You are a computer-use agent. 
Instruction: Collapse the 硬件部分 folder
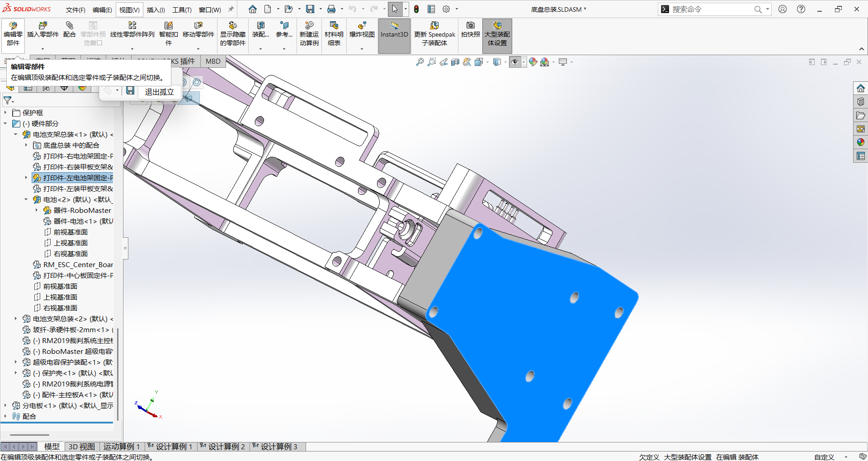pos(5,123)
